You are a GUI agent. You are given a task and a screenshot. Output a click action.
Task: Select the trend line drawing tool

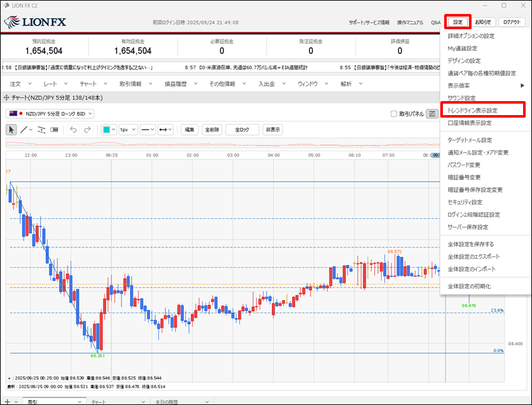(24, 130)
